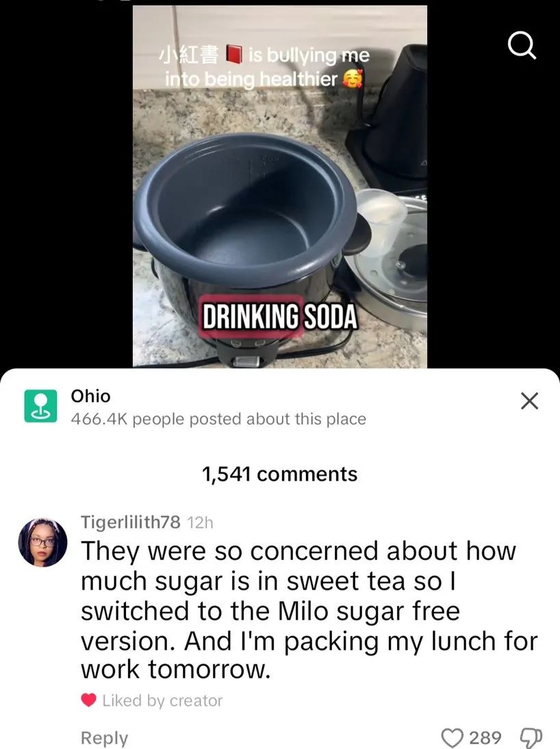Tap the video showing the rice cooker
560x749 pixels.
pyautogui.click(x=279, y=186)
